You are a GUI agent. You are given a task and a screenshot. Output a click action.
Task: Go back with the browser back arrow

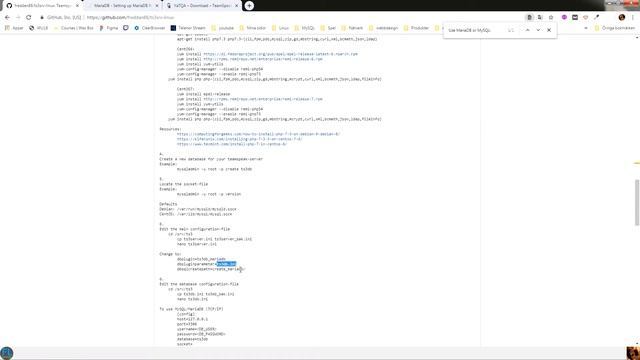click(7, 18)
